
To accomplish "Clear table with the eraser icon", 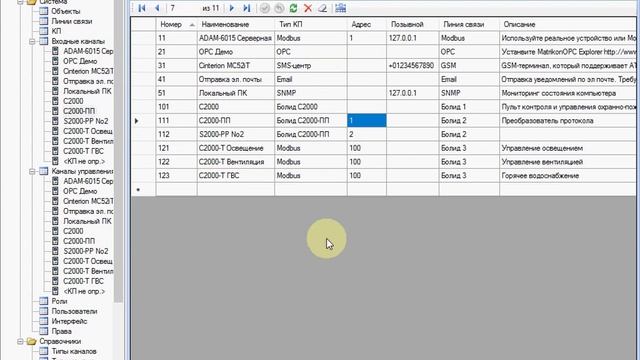I will 322,8.
